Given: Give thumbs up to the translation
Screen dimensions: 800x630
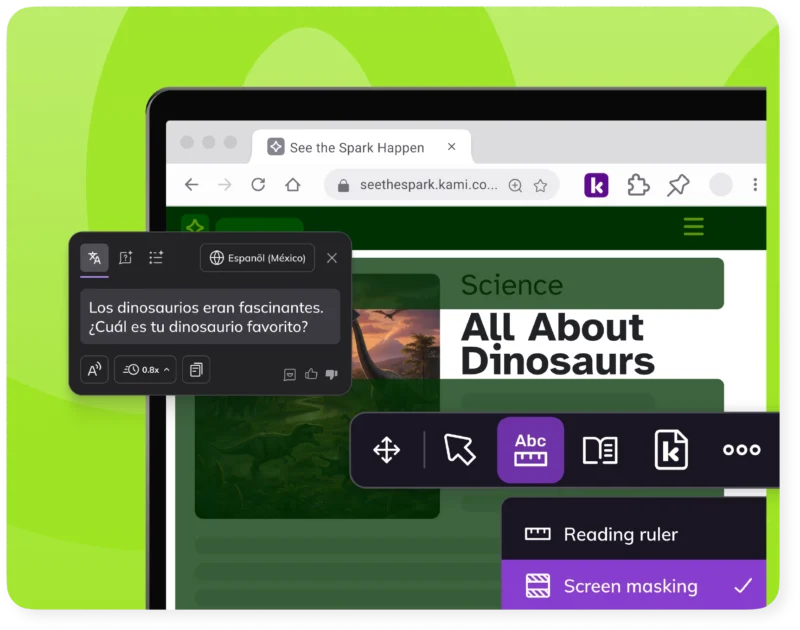Looking at the screenshot, I should pyautogui.click(x=311, y=374).
